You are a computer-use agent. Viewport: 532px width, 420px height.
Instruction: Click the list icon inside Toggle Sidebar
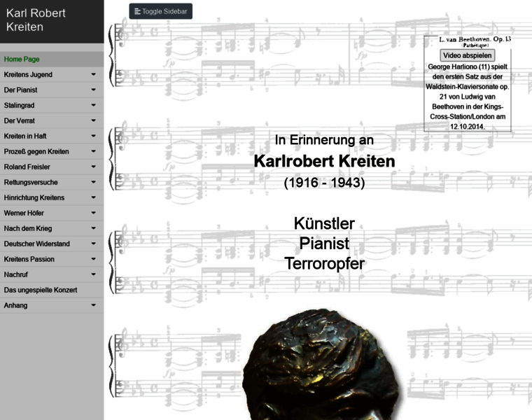point(137,11)
